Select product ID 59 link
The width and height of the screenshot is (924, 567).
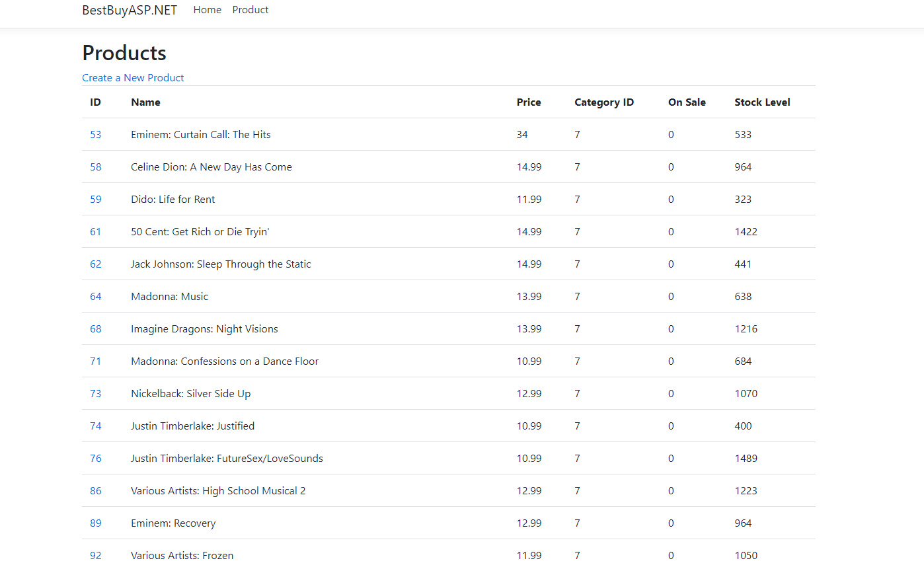[x=96, y=200]
